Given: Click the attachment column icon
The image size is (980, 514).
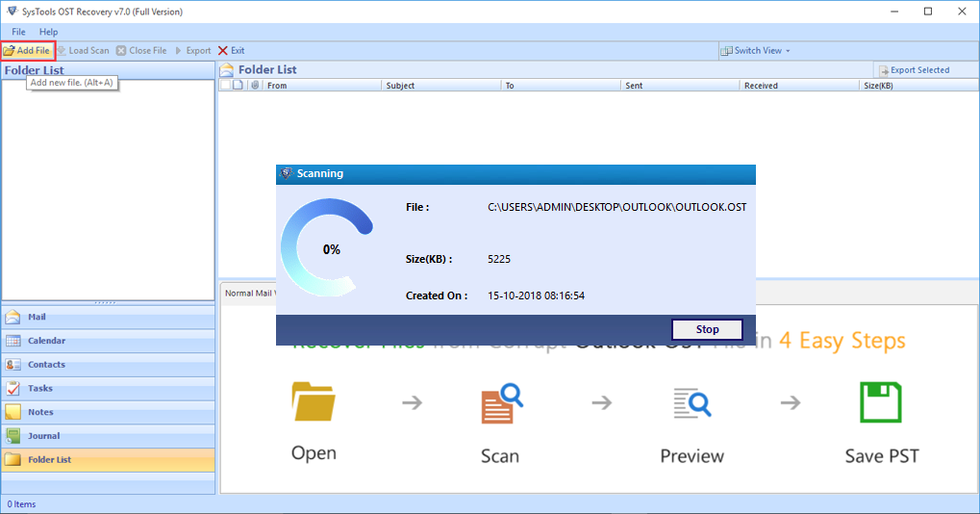Looking at the screenshot, I should (254, 85).
